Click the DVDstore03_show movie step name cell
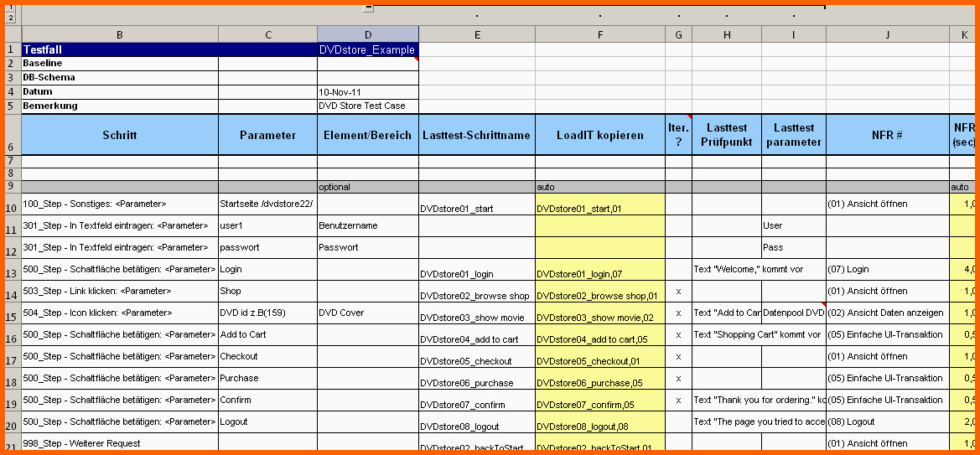This screenshot has width=980, height=455. pyautogui.click(x=477, y=313)
